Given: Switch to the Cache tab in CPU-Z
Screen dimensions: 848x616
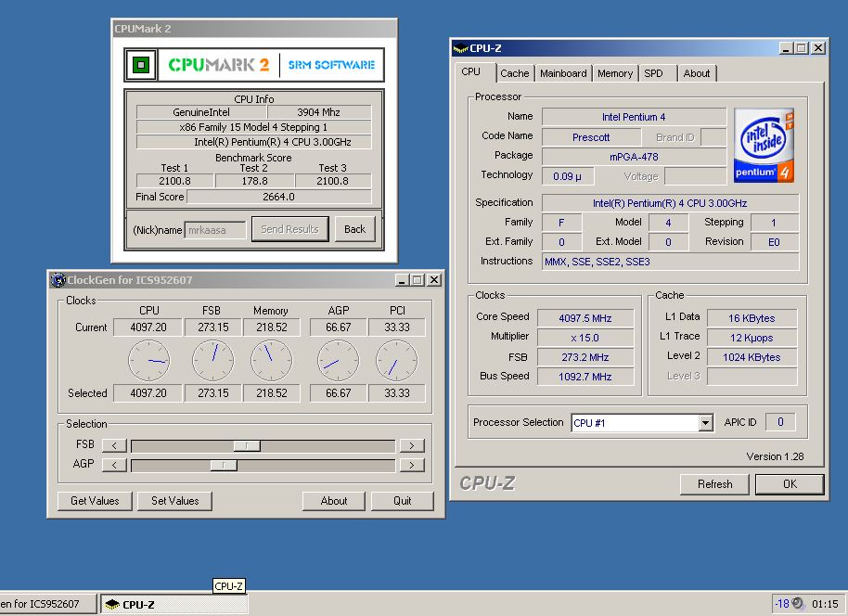Looking at the screenshot, I should [x=514, y=73].
